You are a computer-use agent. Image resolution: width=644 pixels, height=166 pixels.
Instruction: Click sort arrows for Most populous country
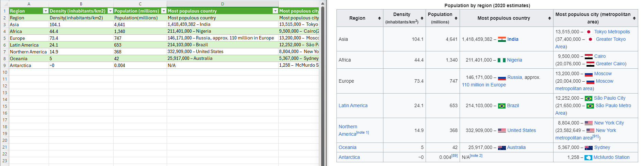[549, 18]
